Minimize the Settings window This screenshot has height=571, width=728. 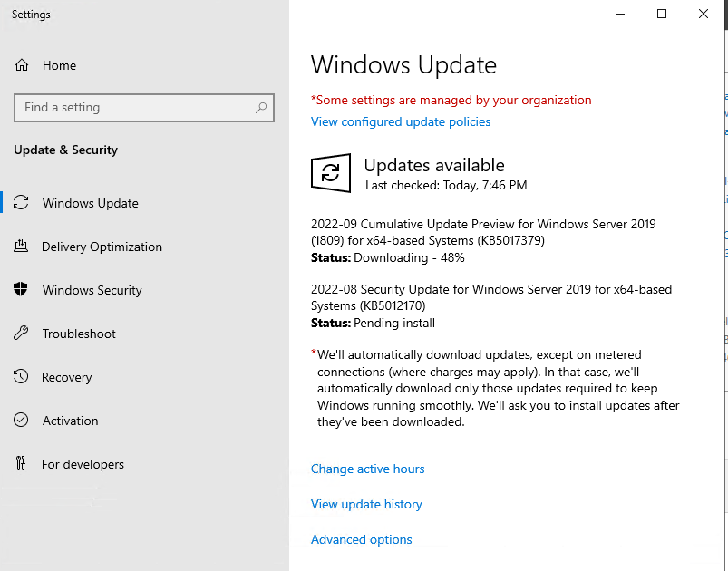tap(620, 14)
